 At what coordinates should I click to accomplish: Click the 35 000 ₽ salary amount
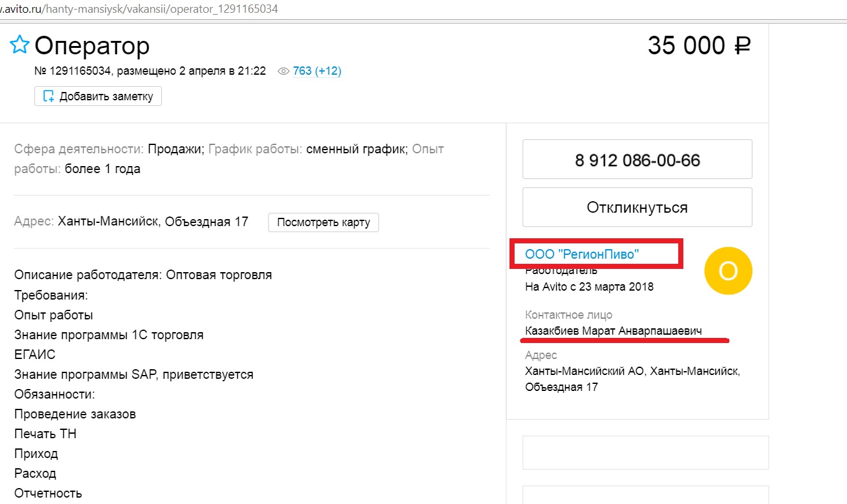pyautogui.click(x=699, y=45)
